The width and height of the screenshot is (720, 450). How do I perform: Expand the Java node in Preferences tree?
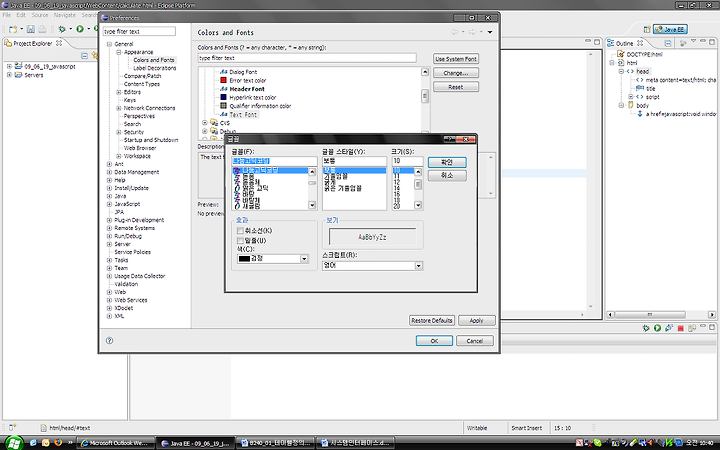pos(109,196)
